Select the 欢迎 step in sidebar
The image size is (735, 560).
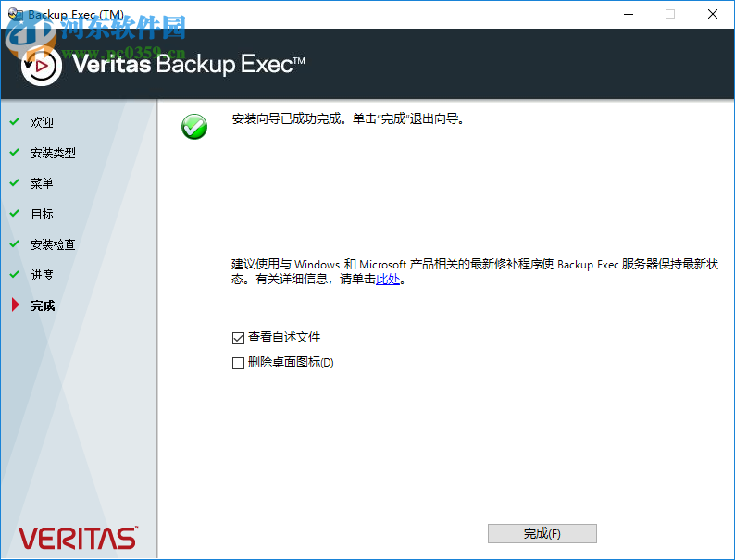coord(42,122)
